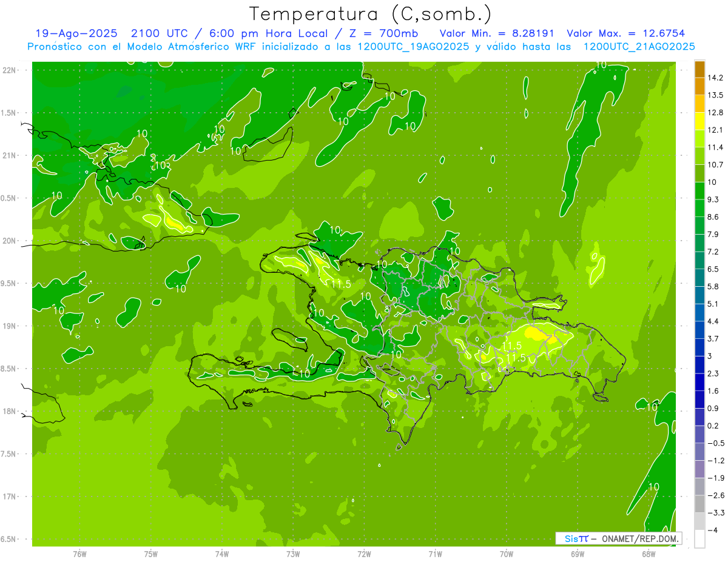
Task: Click the 'SisTT – ONAMET/REP.DOM.' label
Action: tap(619, 538)
